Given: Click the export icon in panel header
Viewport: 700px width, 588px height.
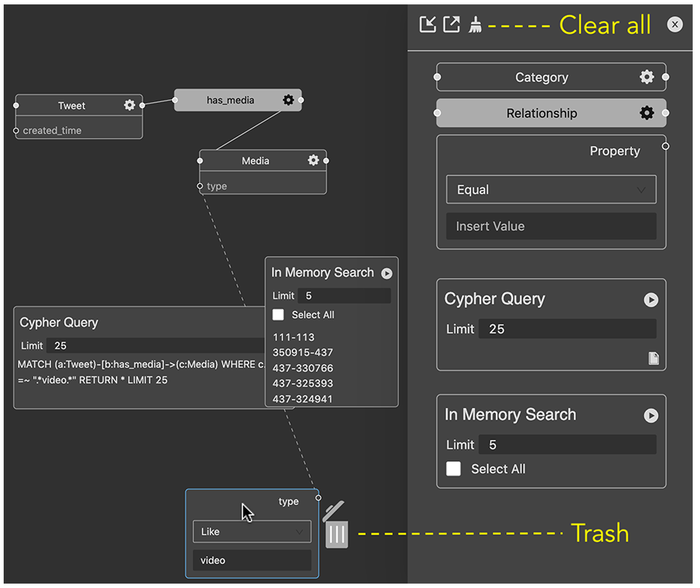Looking at the screenshot, I should click(451, 24).
